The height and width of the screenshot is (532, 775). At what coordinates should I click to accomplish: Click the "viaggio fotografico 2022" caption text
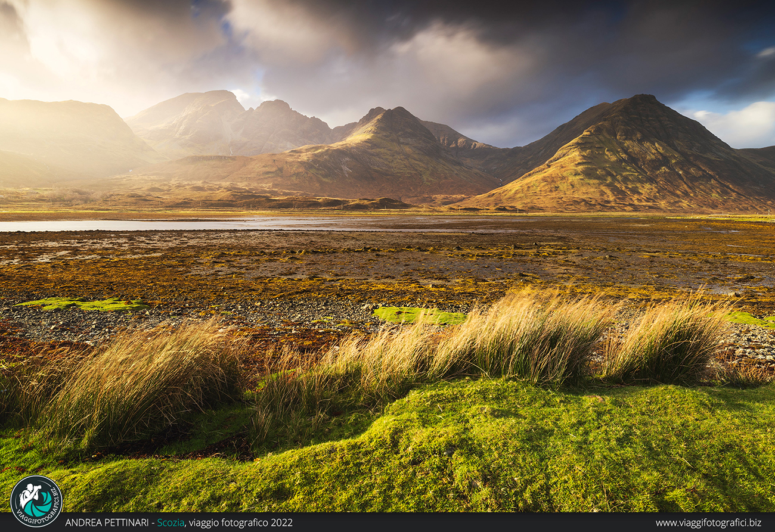[x=241, y=522]
